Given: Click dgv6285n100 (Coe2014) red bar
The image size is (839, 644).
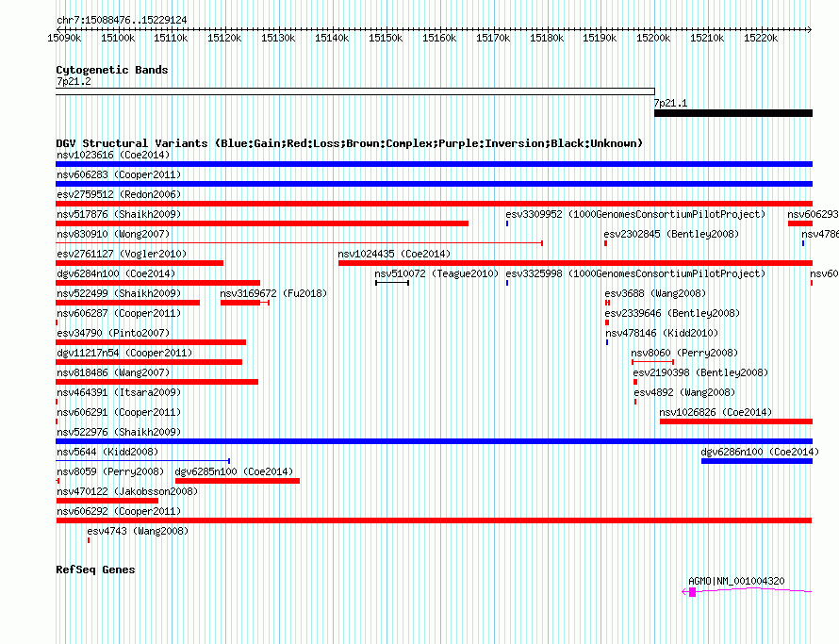Looking at the screenshot, I should pos(238,481).
